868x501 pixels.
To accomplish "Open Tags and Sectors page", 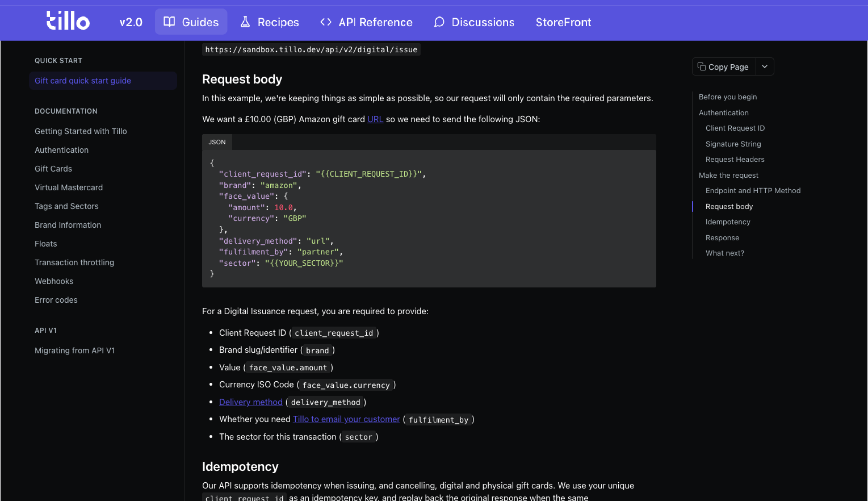I will [x=66, y=206].
